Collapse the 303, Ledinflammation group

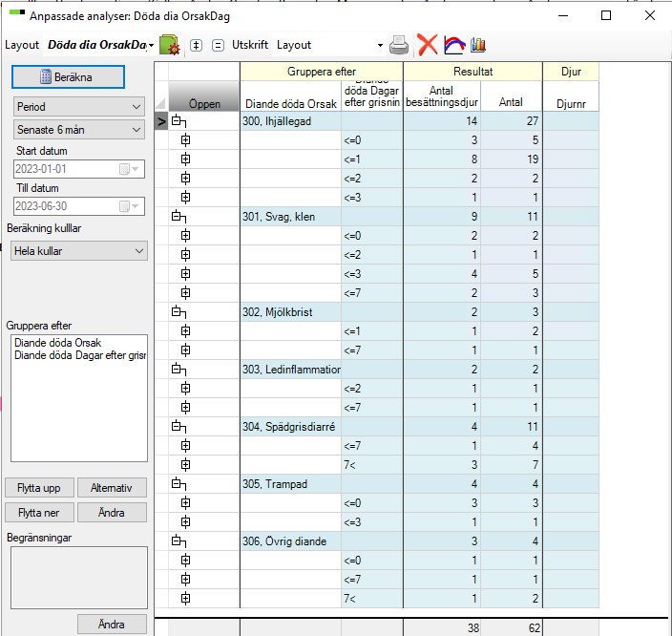(178, 370)
